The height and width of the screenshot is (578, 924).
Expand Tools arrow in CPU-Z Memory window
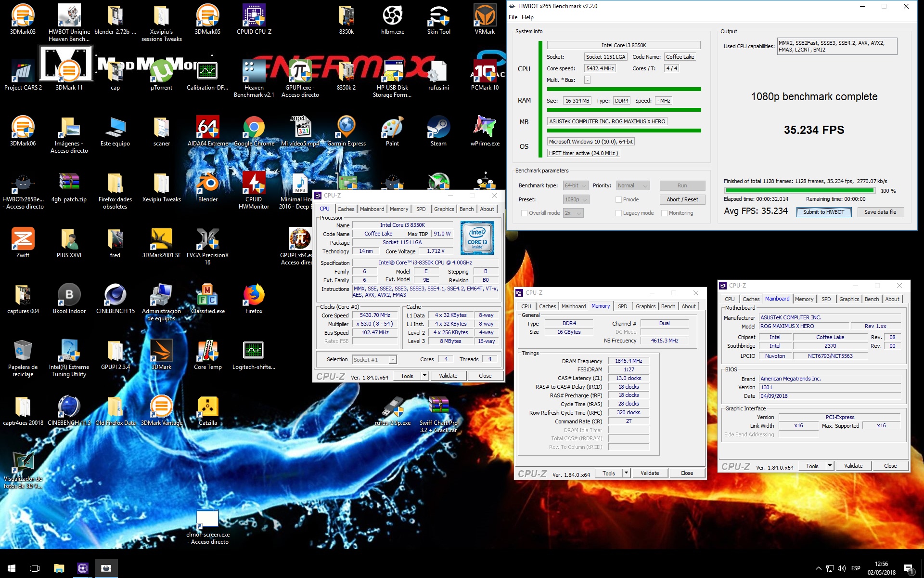pyautogui.click(x=626, y=473)
